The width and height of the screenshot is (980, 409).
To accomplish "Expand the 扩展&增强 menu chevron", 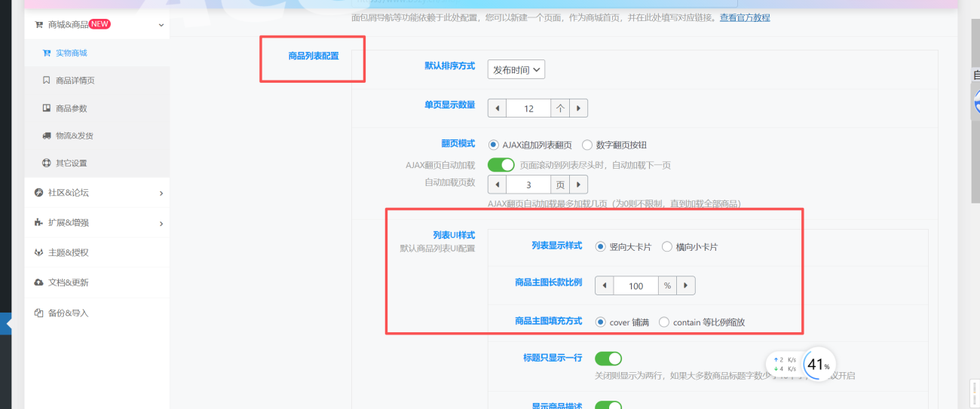I will click(161, 223).
